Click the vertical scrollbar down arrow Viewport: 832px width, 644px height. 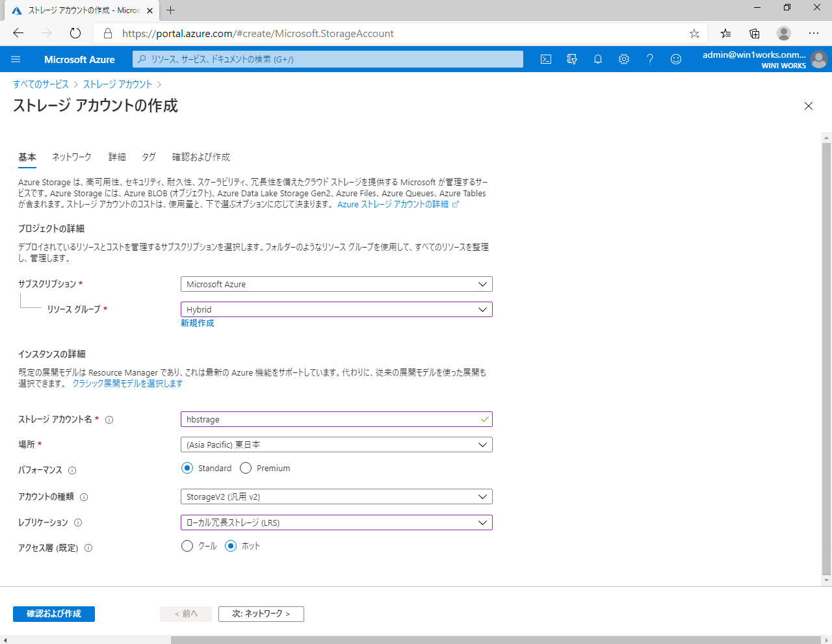click(x=827, y=580)
